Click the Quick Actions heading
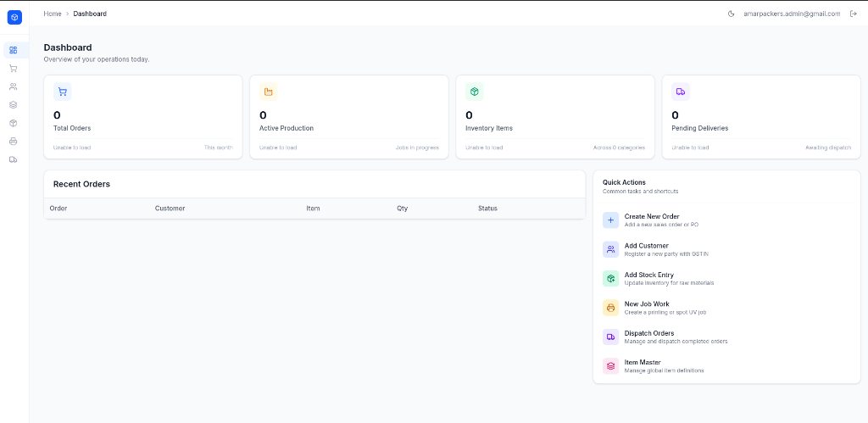Viewport: 868px width, 423px height. coord(624,182)
